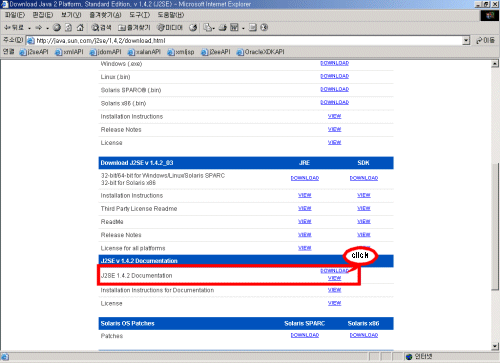The height and width of the screenshot is (363, 500).
Task: Click JRE VIEW link for Third Party License Readme
Action: [x=305, y=209]
